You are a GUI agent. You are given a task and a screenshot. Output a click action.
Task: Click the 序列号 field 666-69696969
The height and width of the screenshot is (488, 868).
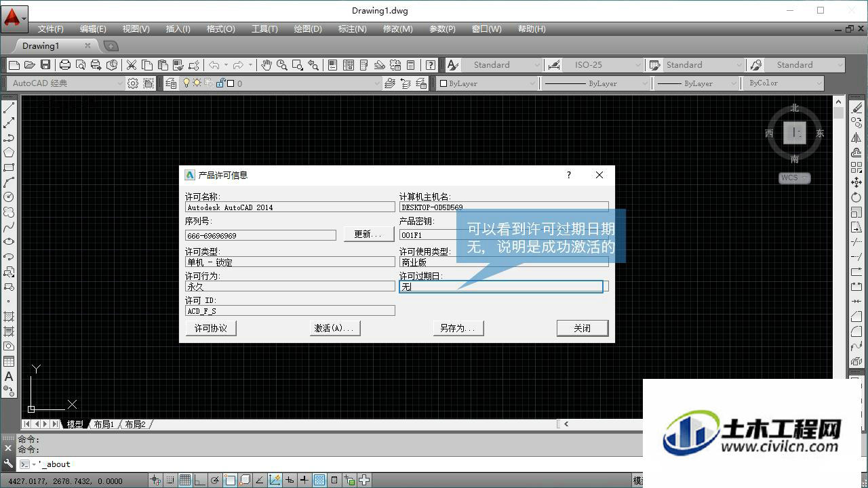pyautogui.click(x=260, y=235)
